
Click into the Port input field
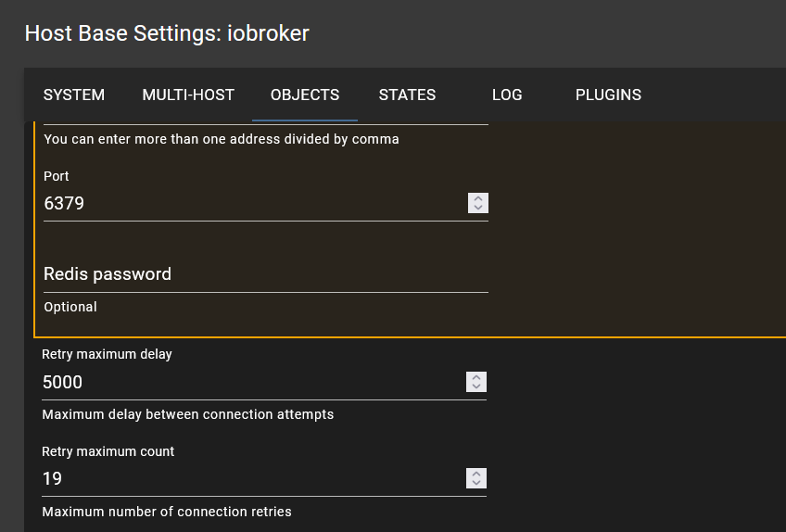(250, 203)
